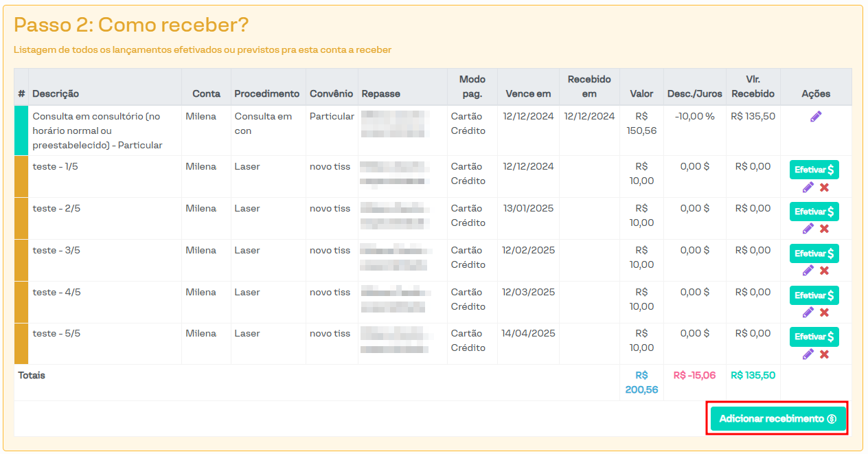Click pencil edit icon for teste - 2/5
The width and height of the screenshot is (868, 454).
coord(808,229)
